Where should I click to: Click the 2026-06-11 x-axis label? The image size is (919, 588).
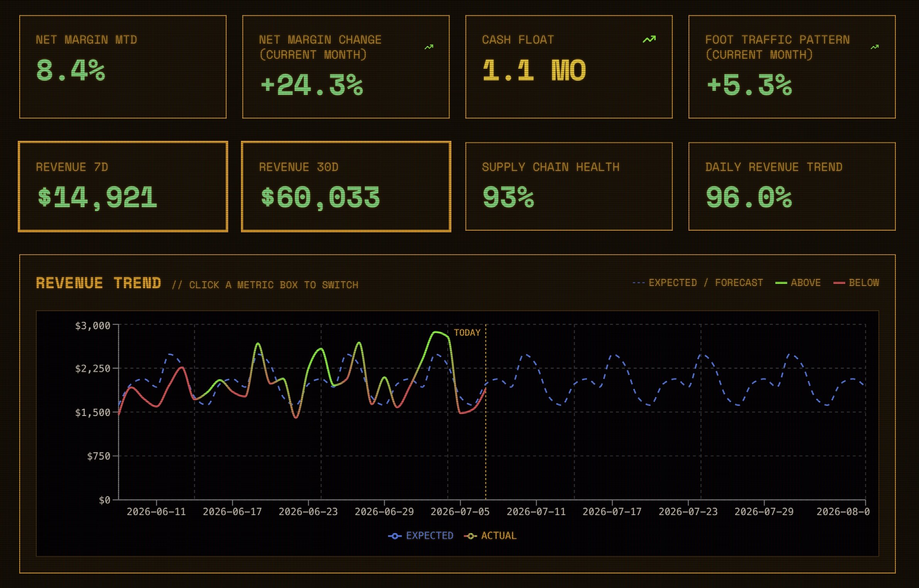[x=156, y=512]
